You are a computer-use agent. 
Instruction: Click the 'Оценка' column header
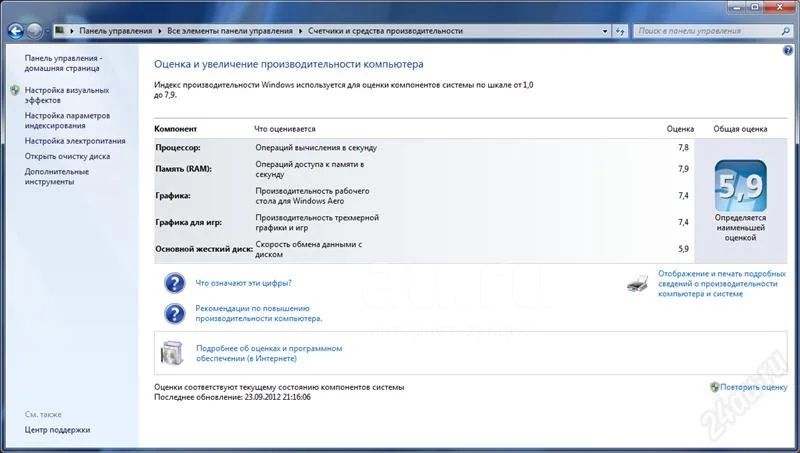[x=680, y=129]
